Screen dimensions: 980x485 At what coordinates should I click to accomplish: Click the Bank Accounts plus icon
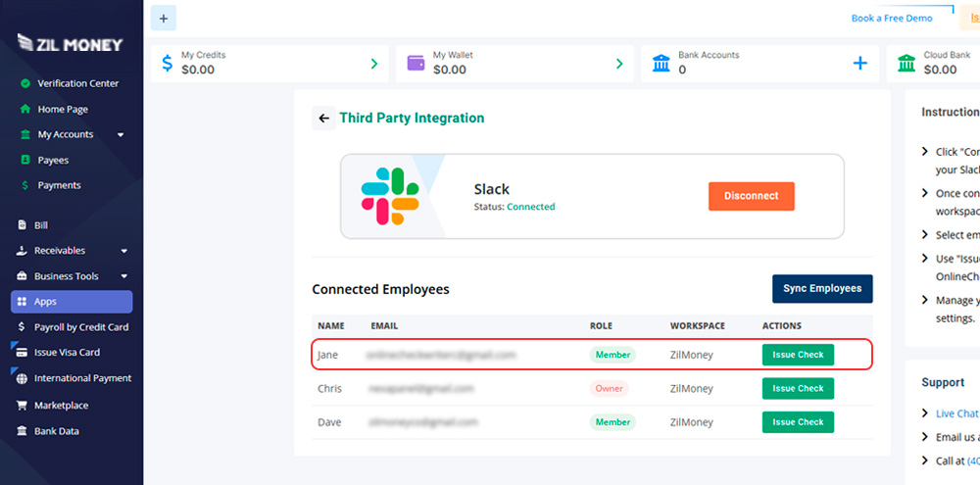coord(859,64)
